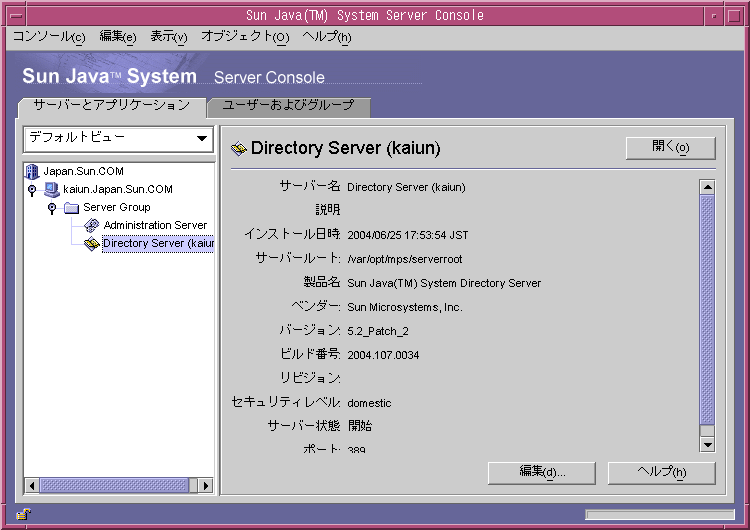Open the window menu icon in title bar
The width and height of the screenshot is (750, 530).
coord(16,16)
